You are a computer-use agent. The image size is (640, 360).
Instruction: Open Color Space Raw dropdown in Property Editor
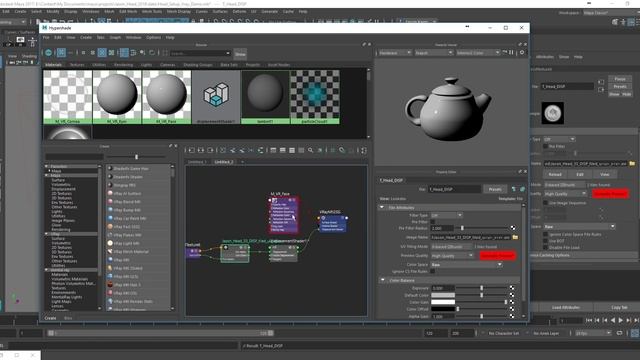pyautogui.click(x=467, y=264)
